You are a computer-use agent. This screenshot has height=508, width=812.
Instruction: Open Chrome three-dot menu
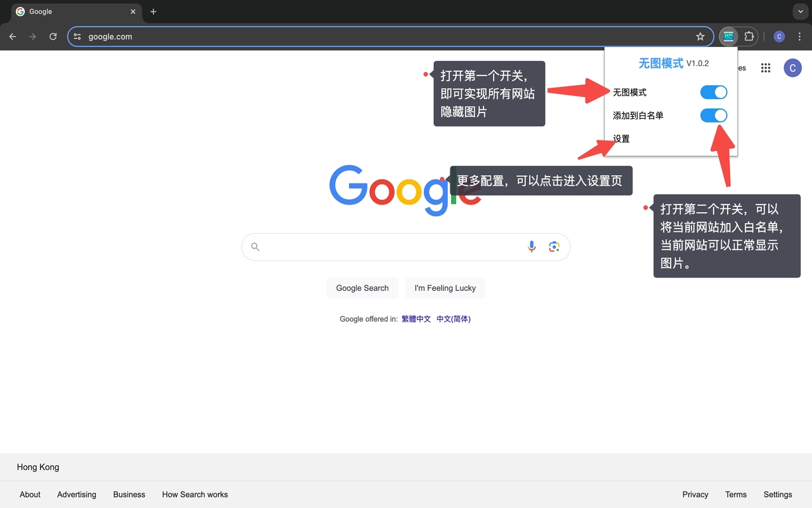click(799, 37)
